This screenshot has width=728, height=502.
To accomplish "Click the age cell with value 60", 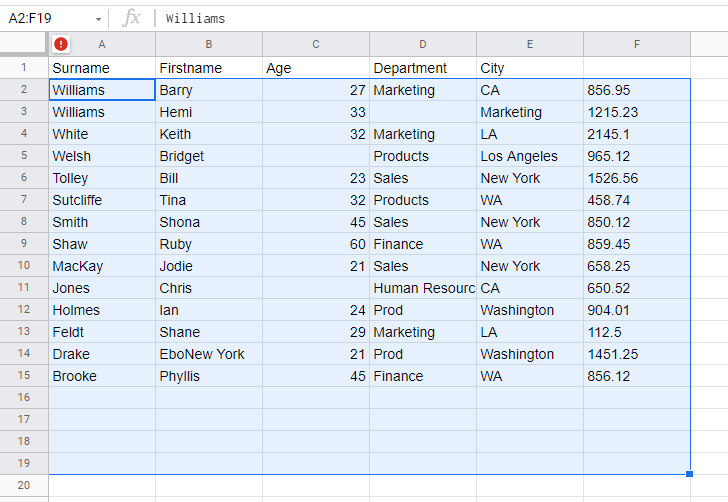I will [x=316, y=244].
